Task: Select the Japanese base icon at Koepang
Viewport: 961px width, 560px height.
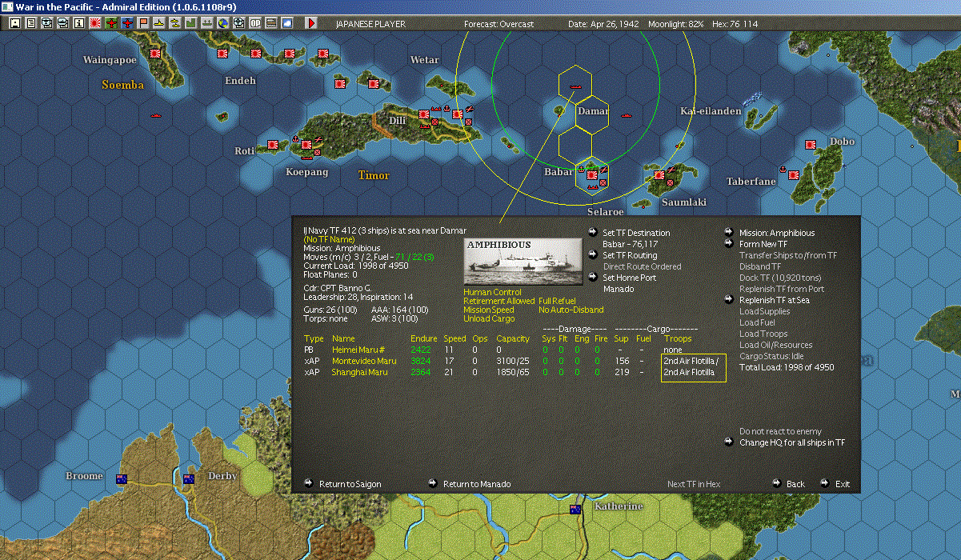Action: [306, 143]
